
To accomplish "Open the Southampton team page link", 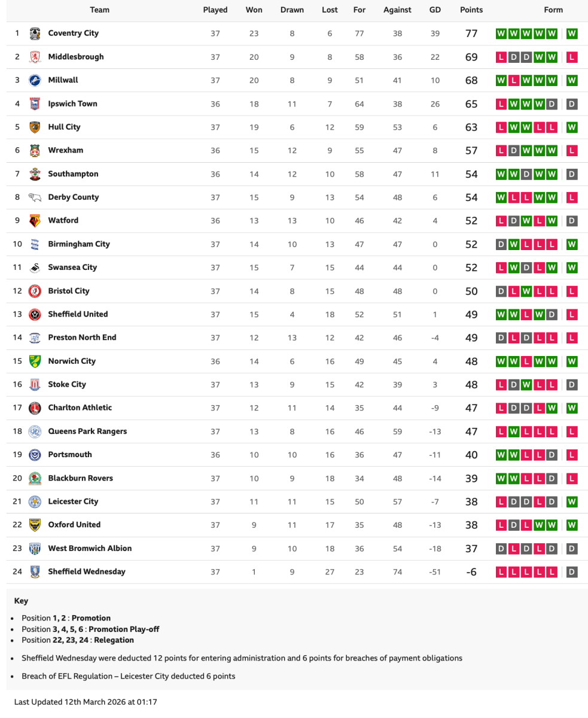I will pyautogui.click(x=73, y=174).
